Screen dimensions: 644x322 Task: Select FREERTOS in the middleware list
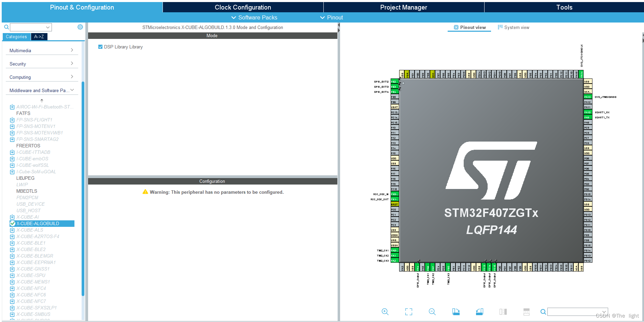tap(28, 146)
